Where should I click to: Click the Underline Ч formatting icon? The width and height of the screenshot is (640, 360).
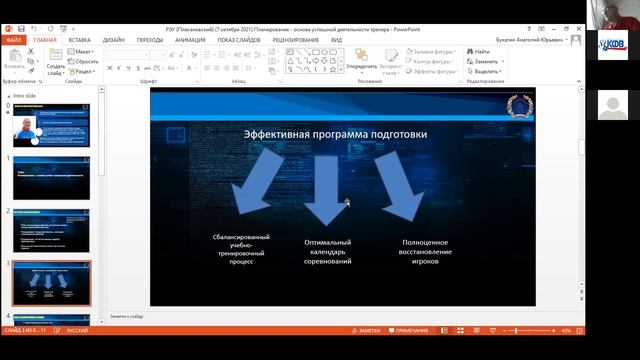(x=129, y=68)
